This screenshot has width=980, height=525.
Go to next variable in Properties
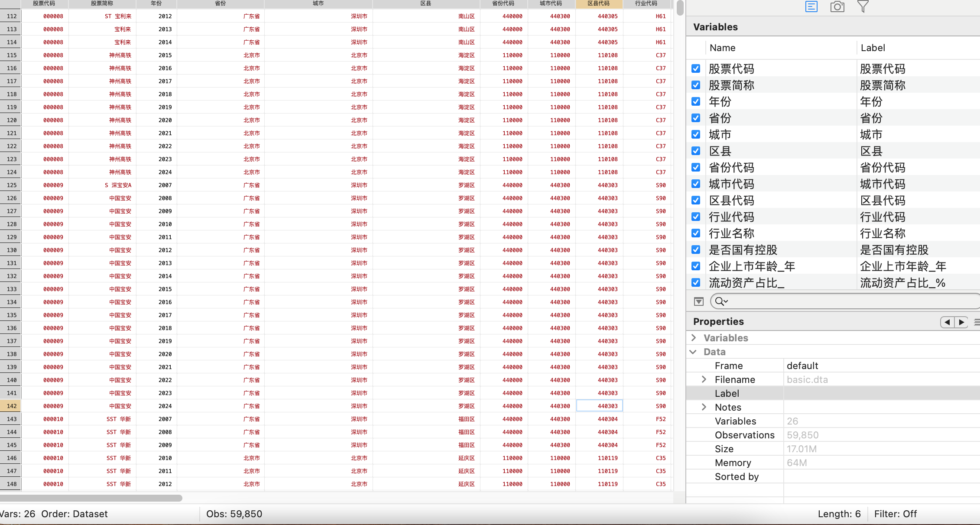pyautogui.click(x=961, y=322)
